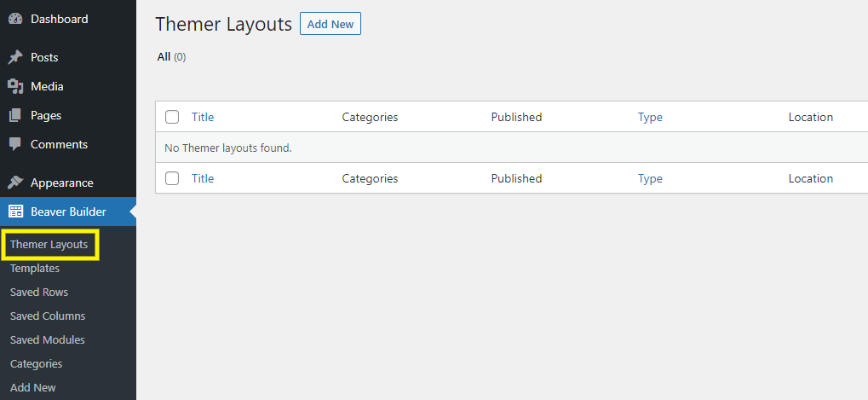Click Add New in the sidebar submenu
The image size is (868, 400).
pos(32,387)
